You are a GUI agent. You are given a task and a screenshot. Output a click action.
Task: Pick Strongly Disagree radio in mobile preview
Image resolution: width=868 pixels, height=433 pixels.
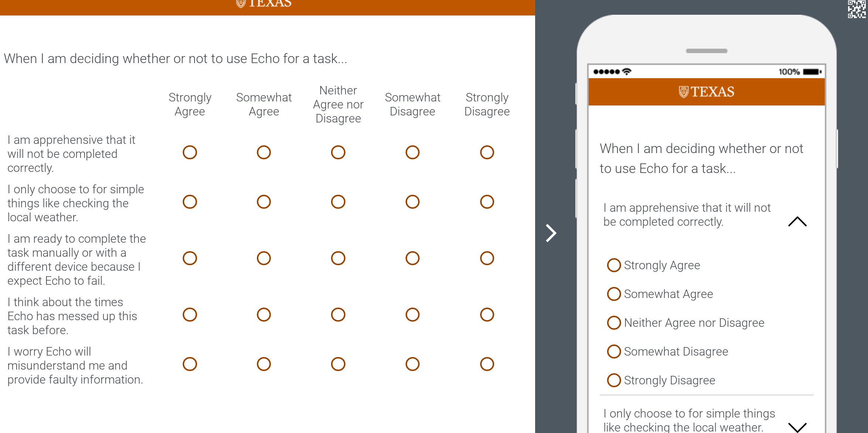click(614, 380)
